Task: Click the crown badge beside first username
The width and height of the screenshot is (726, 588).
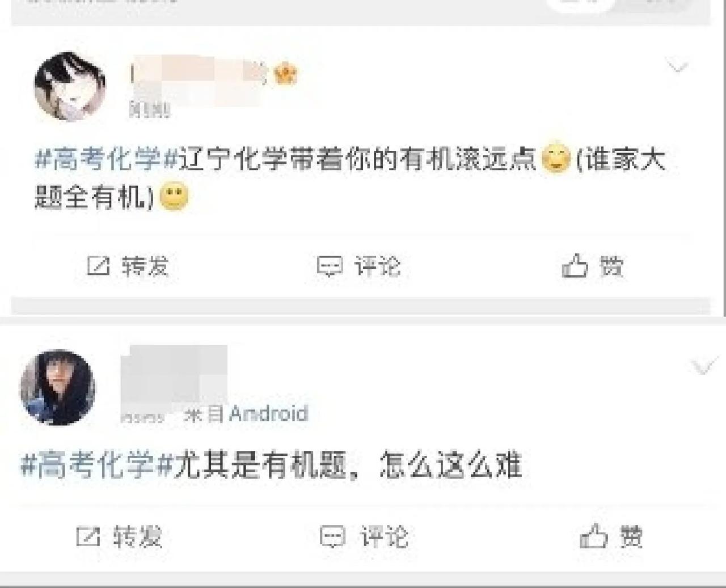Action: [285, 74]
